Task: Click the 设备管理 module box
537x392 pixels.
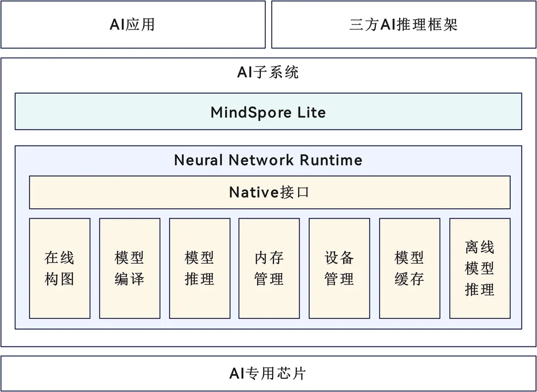Action: point(339,268)
